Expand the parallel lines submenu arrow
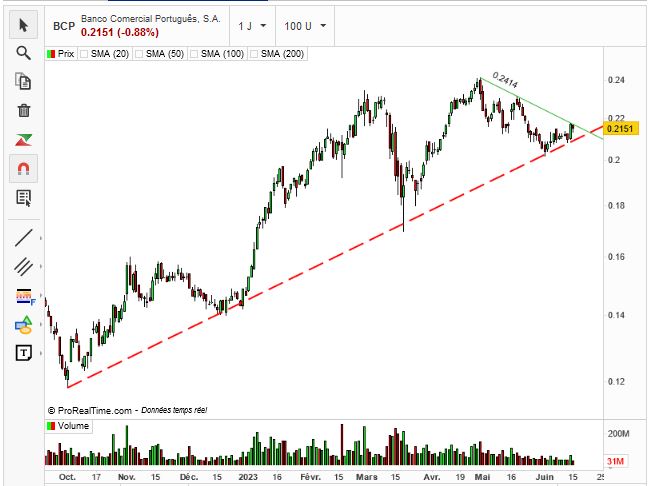This screenshot has width=655, height=486. [41, 266]
